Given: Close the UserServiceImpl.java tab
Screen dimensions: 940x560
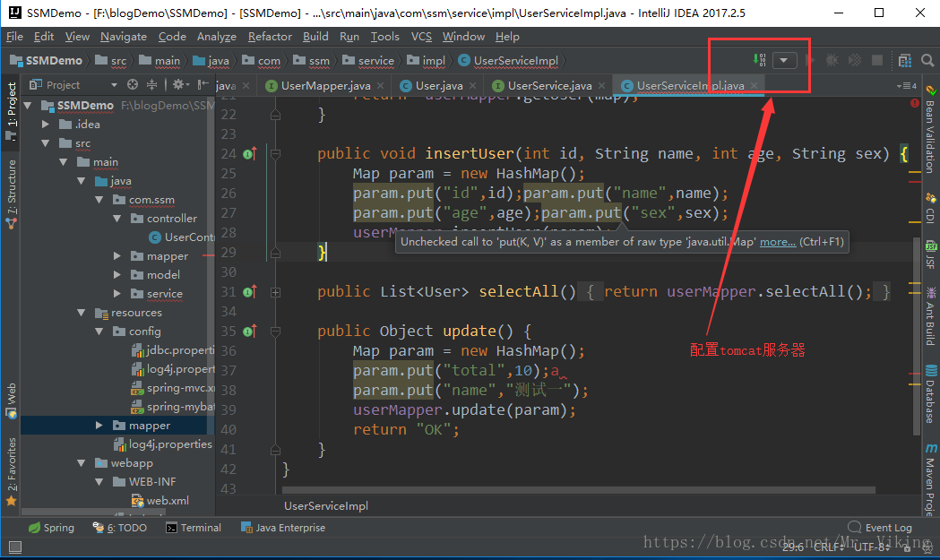Looking at the screenshot, I should point(755,86).
